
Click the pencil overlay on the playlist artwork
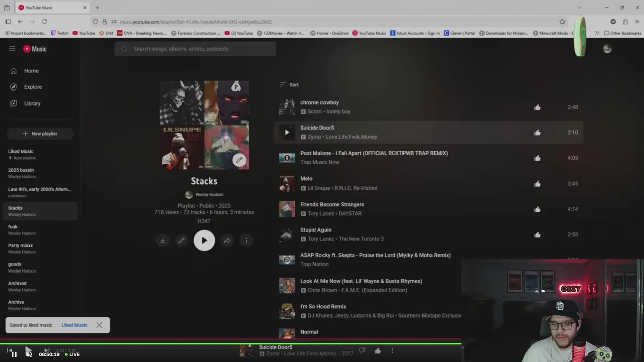point(239,160)
